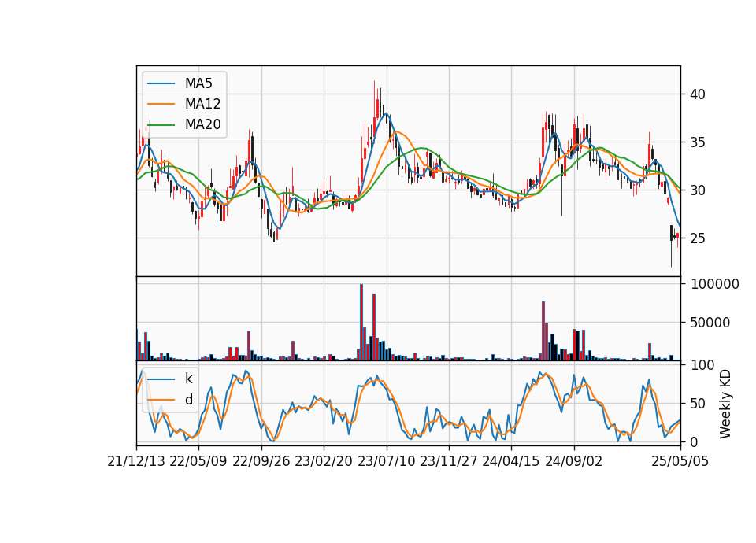Click the orange MA12 legend line sample
756x543 pixels.
(x=161, y=104)
